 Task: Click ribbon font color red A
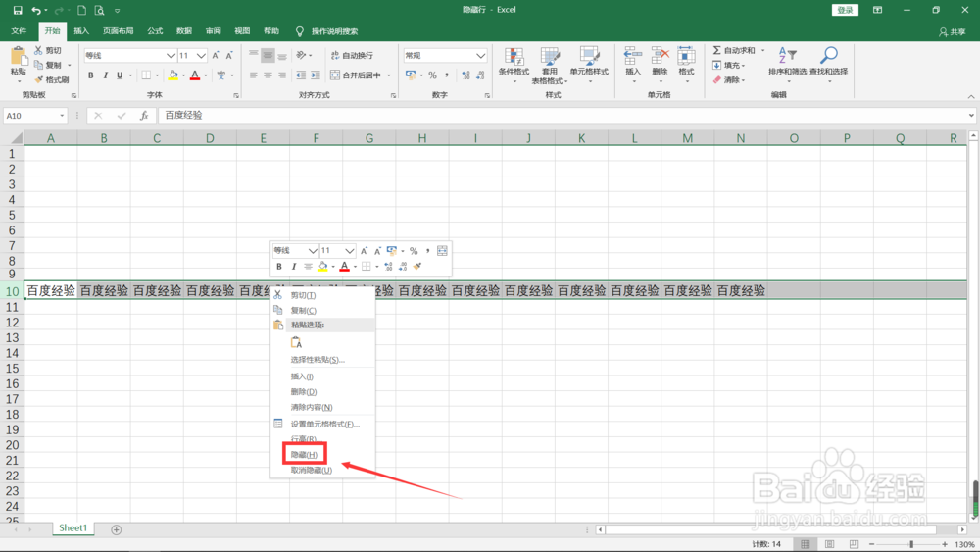(x=195, y=75)
